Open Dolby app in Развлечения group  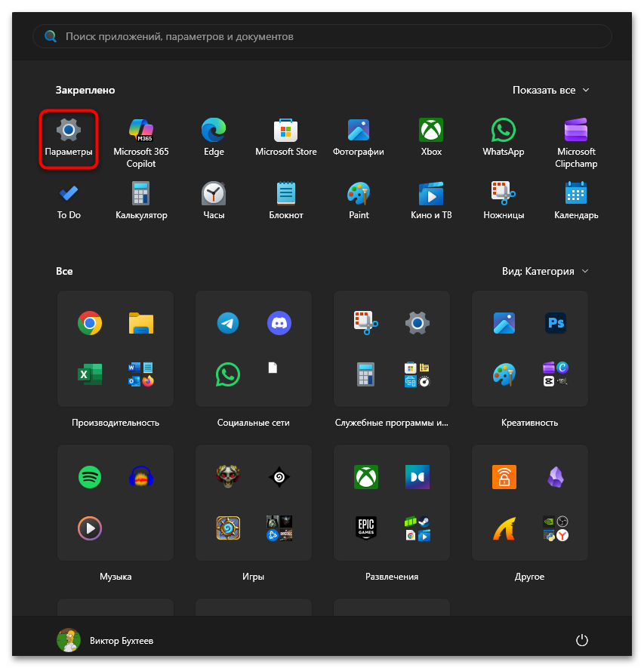(x=418, y=477)
